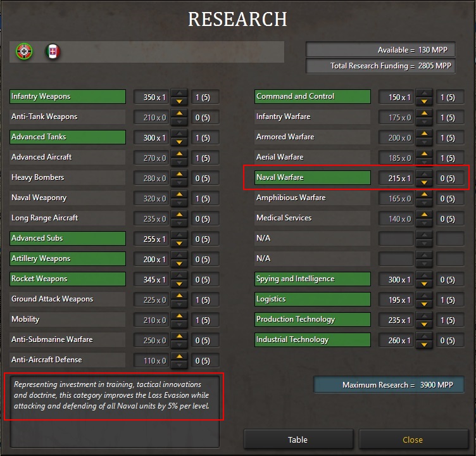Screen dimensions: 476x456
Task: Click the 215 x 1 Naval Warfare cost
Action: click(x=396, y=179)
